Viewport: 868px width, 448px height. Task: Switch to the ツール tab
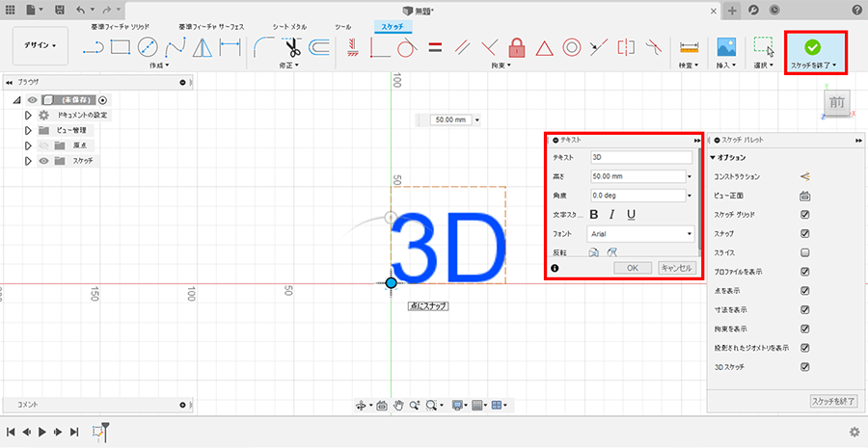click(342, 25)
